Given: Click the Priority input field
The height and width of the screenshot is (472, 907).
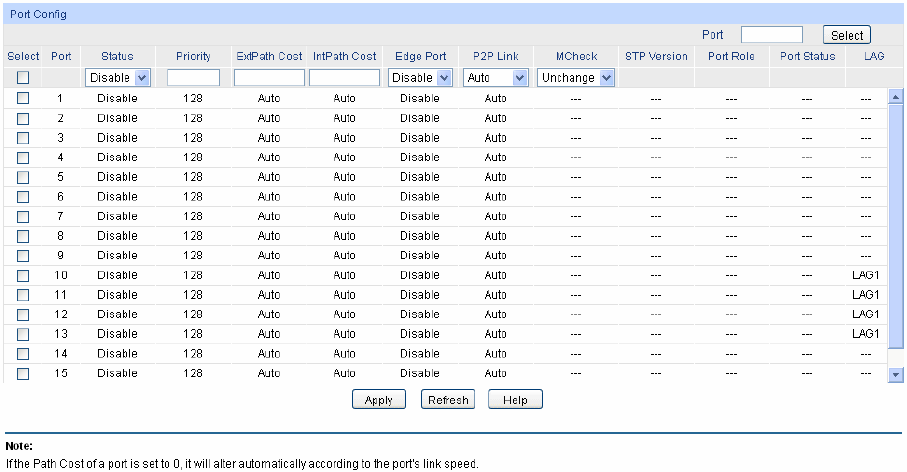Looking at the screenshot, I should (x=193, y=77).
